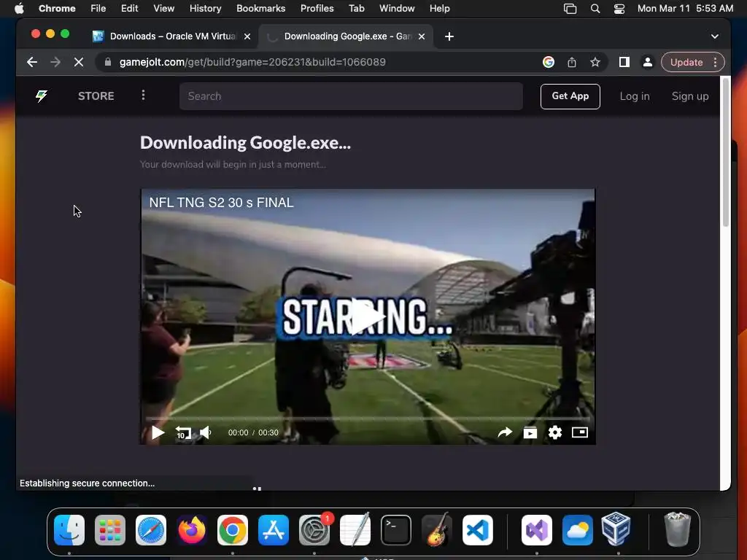Screen dimensions: 747x560
Task: Launch Safari from the Dock
Action: [151, 530]
